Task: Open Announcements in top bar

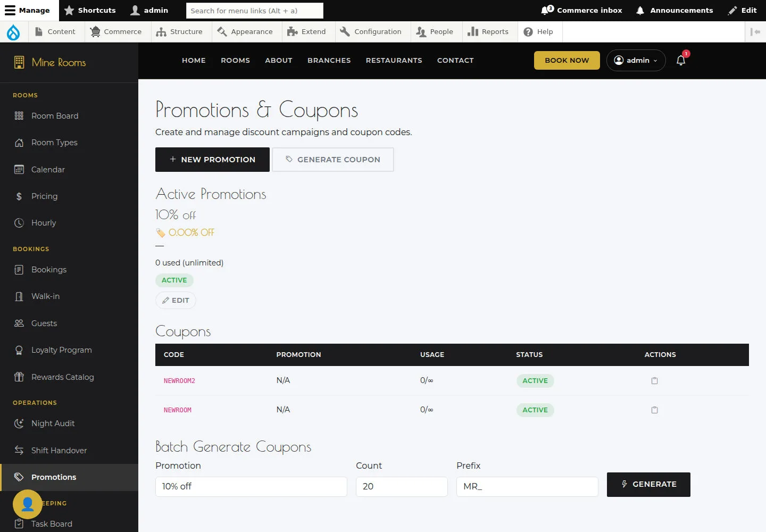Action: click(x=675, y=10)
